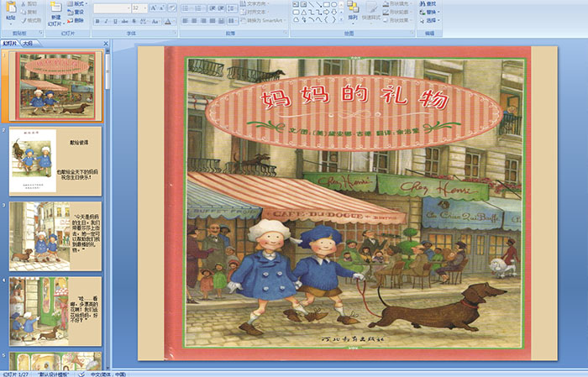Select slide 4 thumbnail with green door

[55, 312]
